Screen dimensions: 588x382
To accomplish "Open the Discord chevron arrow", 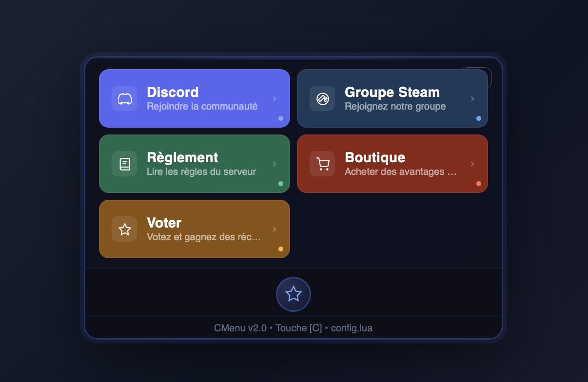I will click(x=274, y=99).
